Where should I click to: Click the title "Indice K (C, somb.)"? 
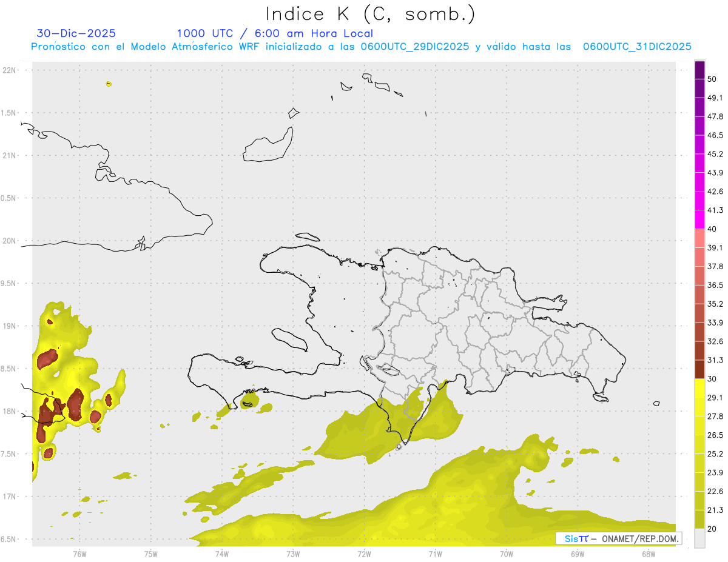371,14
